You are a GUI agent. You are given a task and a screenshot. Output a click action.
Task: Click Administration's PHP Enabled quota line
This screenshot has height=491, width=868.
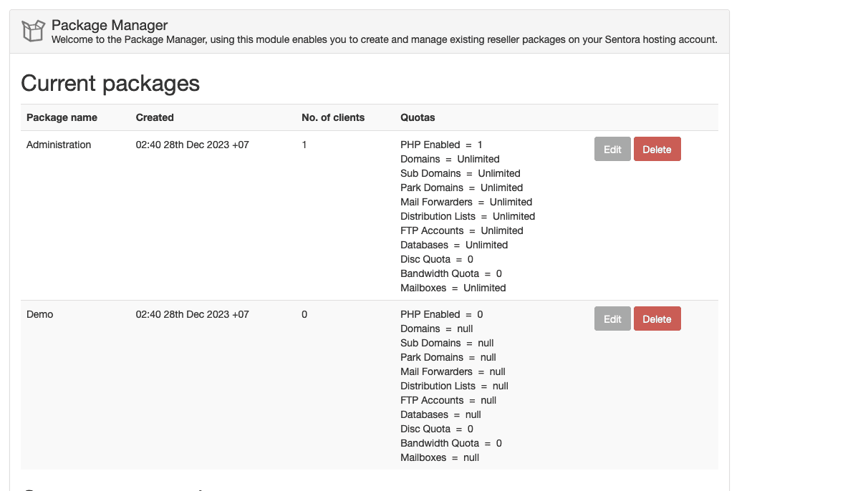pyautogui.click(x=441, y=145)
